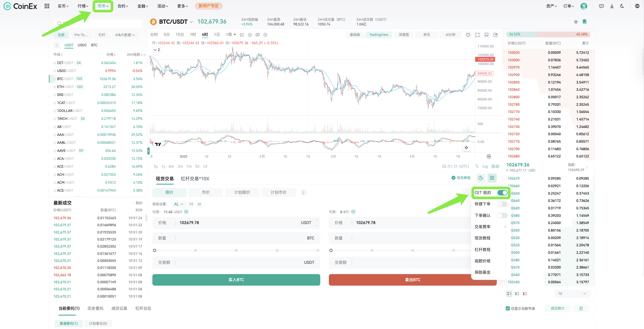
Task: Click the buy amount slider handle
Action: pos(154,250)
